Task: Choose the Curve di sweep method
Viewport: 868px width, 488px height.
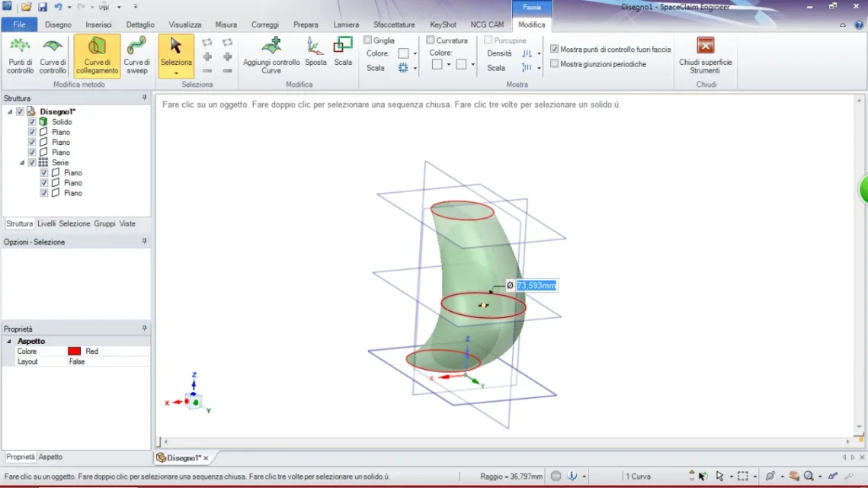Action: tap(136, 56)
